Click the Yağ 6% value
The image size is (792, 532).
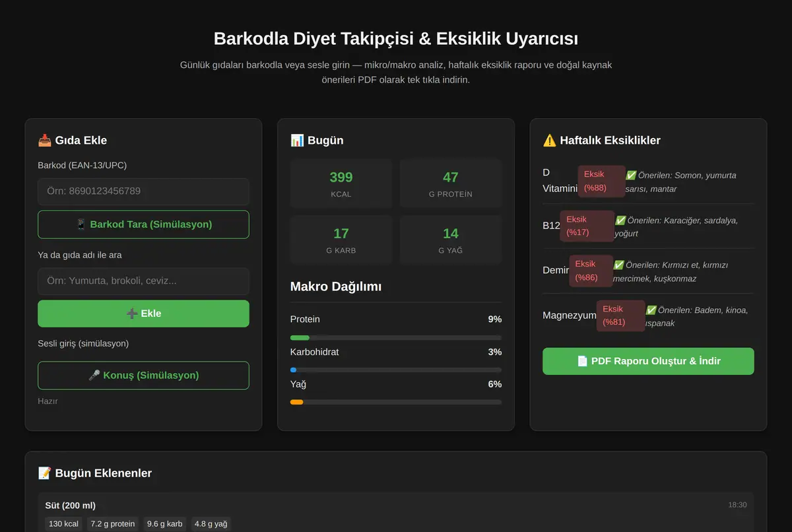(x=495, y=384)
